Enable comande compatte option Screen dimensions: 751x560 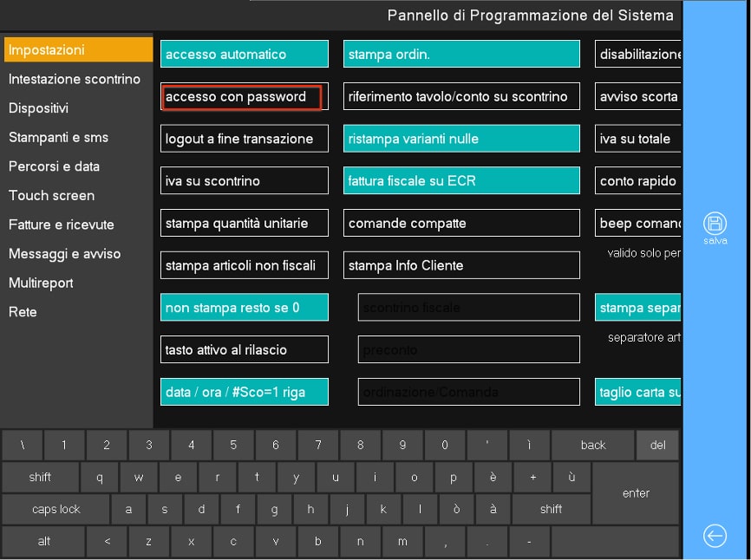tap(461, 224)
